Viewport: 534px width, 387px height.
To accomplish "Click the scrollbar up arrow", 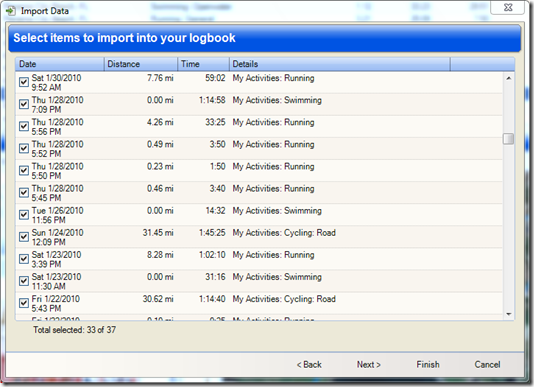I will pyautogui.click(x=508, y=78).
